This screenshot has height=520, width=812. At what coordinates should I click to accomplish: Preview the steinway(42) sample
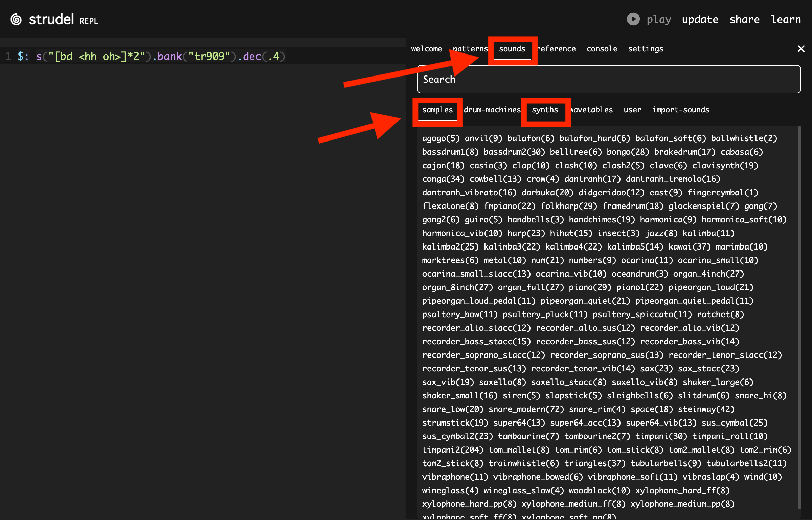click(x=706, y=409)
